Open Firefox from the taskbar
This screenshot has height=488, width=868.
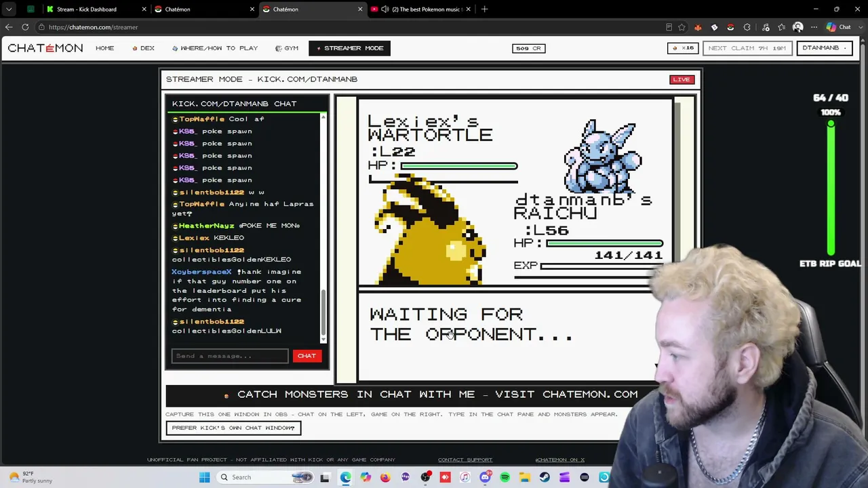[x=385, y=477]
